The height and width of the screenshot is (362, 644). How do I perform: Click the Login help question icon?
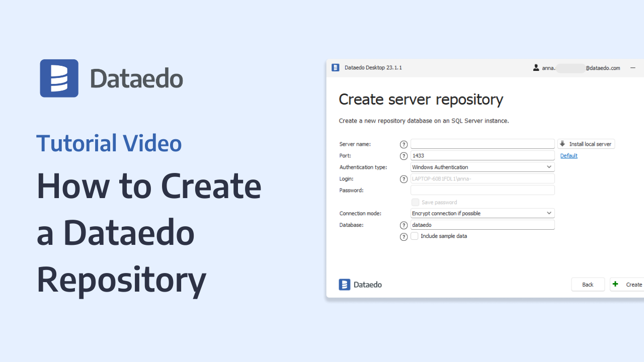[404, 179]
